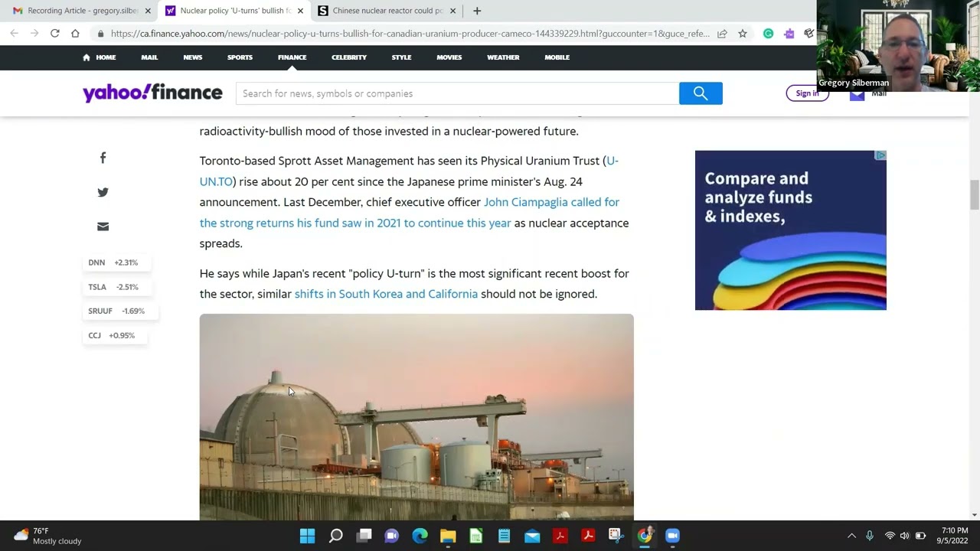Click the nuclear plant article photo

(416, 417)
